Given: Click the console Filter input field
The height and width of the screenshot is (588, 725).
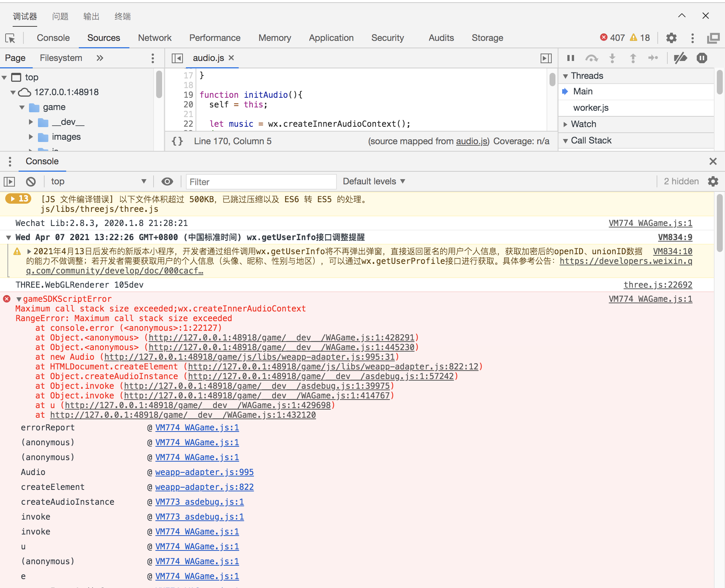Looking at the screenshot, I should (x=261, y=182).
